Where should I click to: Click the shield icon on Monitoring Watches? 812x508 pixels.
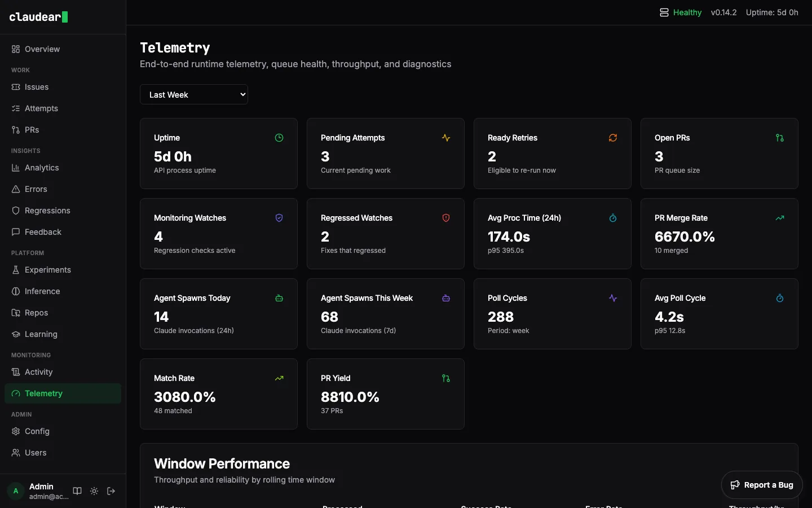279,218
